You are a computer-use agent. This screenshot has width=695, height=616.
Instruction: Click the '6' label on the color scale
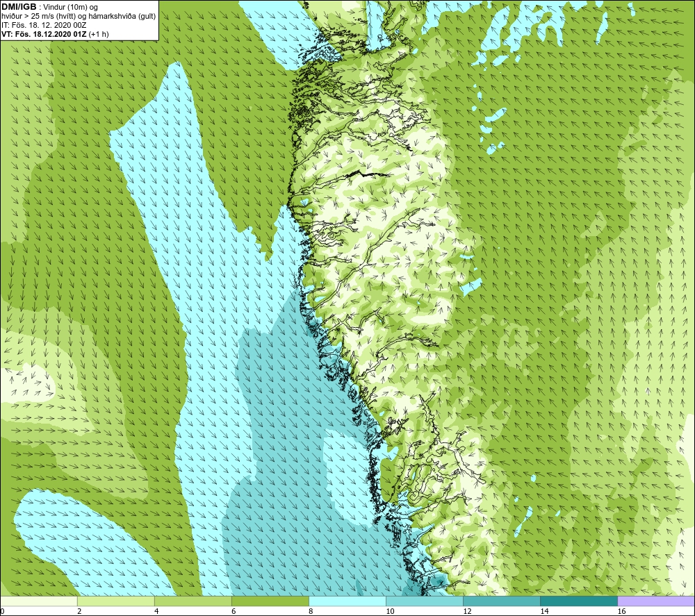point(234,612)
